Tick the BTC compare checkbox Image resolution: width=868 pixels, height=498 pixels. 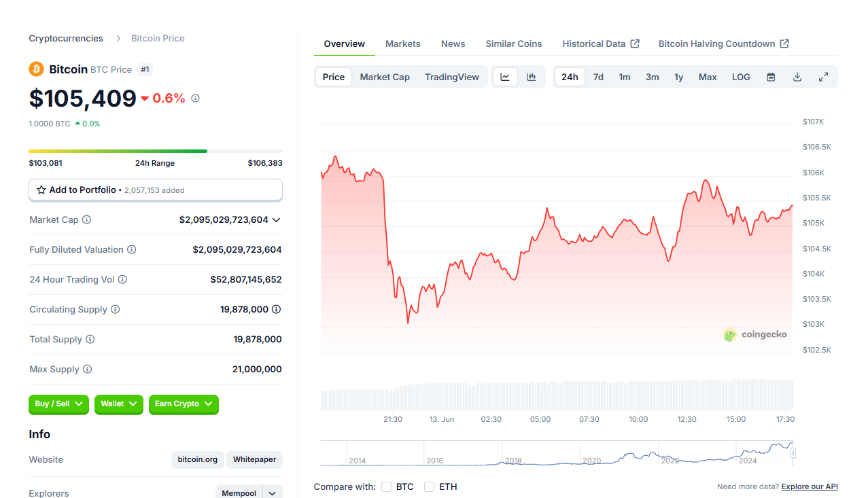[x=387, y=486]
